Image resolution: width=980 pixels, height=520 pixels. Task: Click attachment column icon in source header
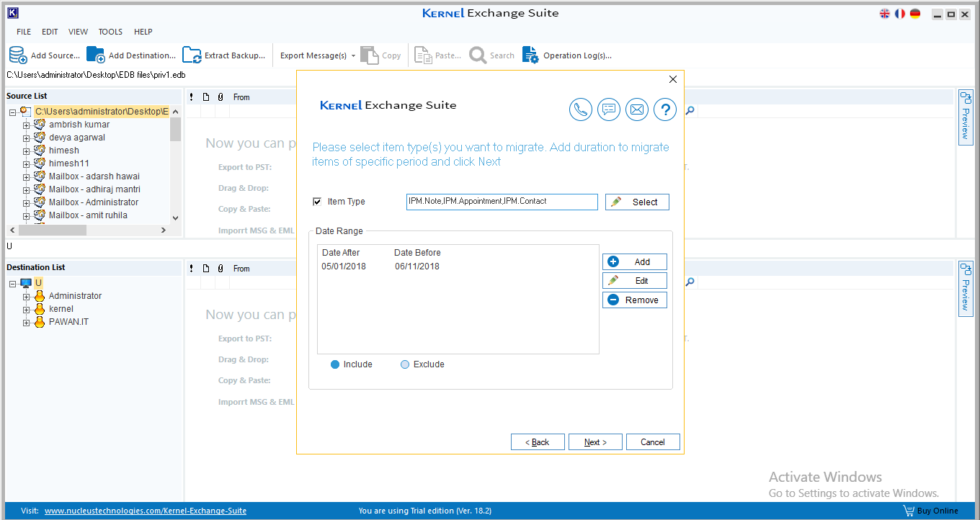[x=220, y=97]
